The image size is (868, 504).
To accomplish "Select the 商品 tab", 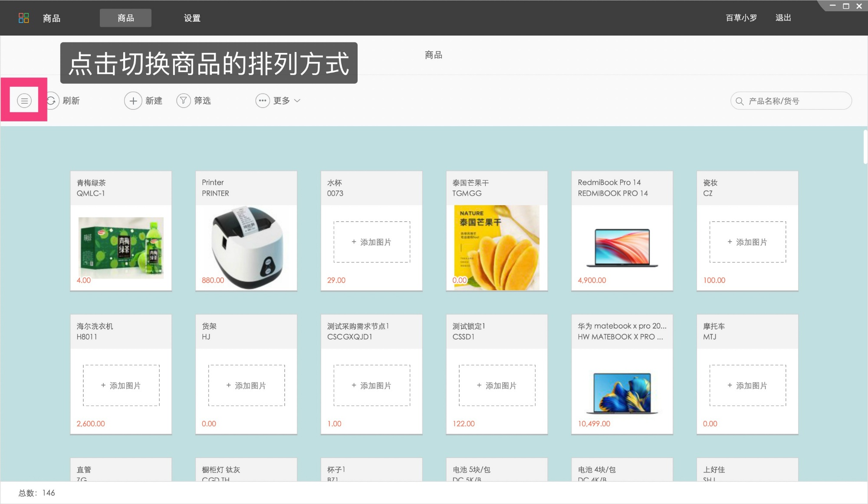I will pos(125,18).
